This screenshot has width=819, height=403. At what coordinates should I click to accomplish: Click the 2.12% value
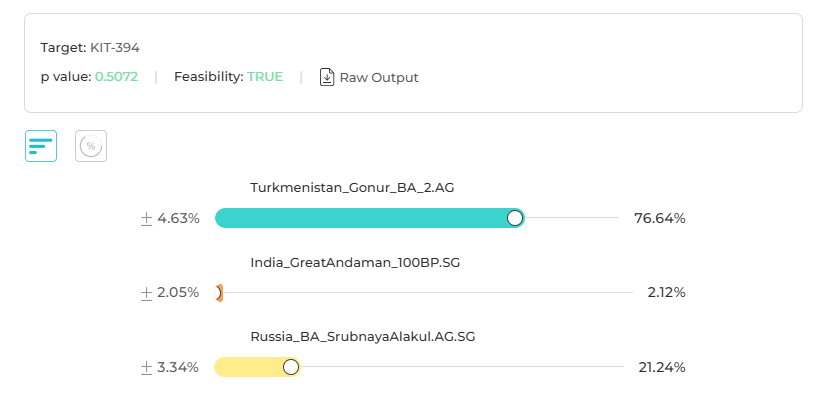coord(666,293)
